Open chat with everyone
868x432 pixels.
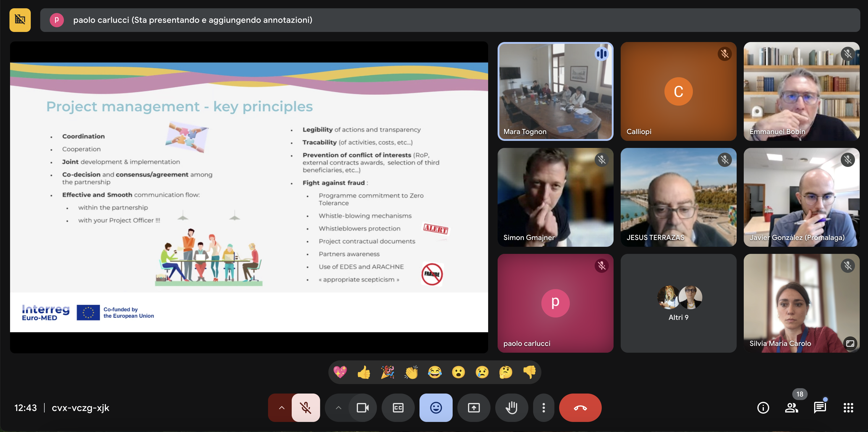click(x=820, y=408)
